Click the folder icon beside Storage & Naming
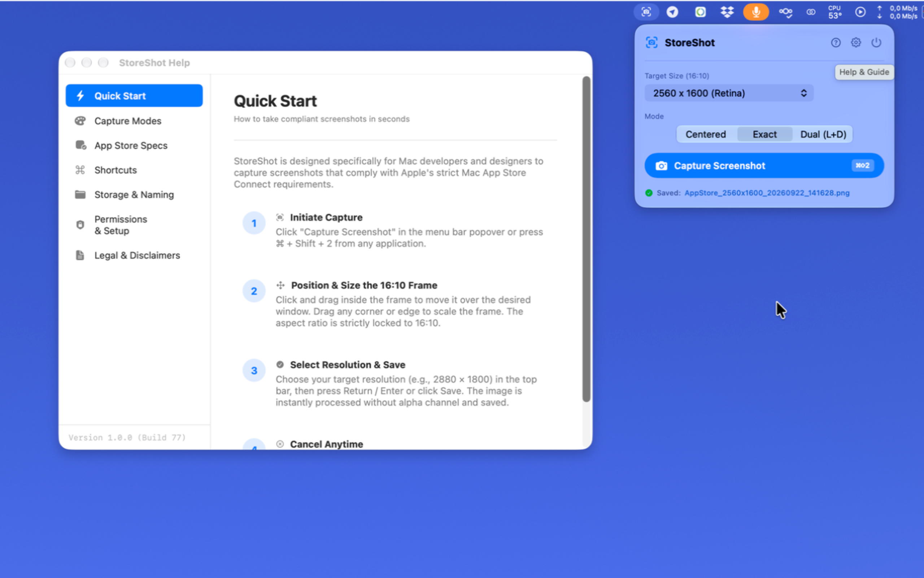This screenshot has width=924, height=578. click(80, 195)
